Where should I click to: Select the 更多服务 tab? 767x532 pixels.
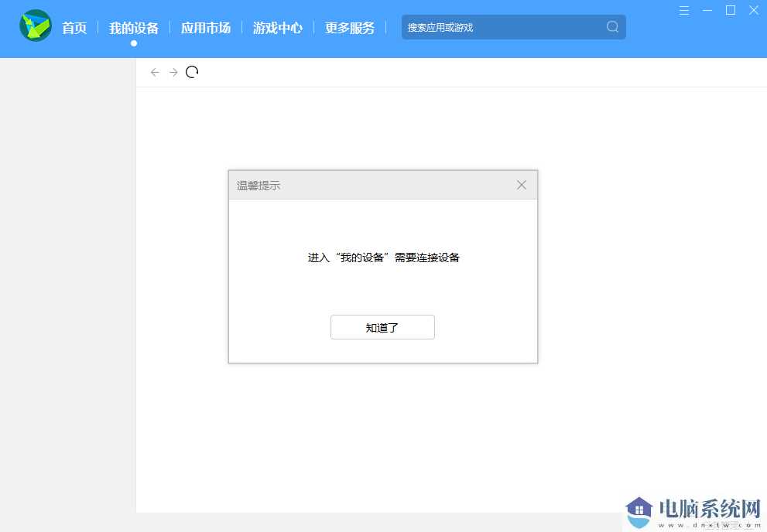point(350,28)
